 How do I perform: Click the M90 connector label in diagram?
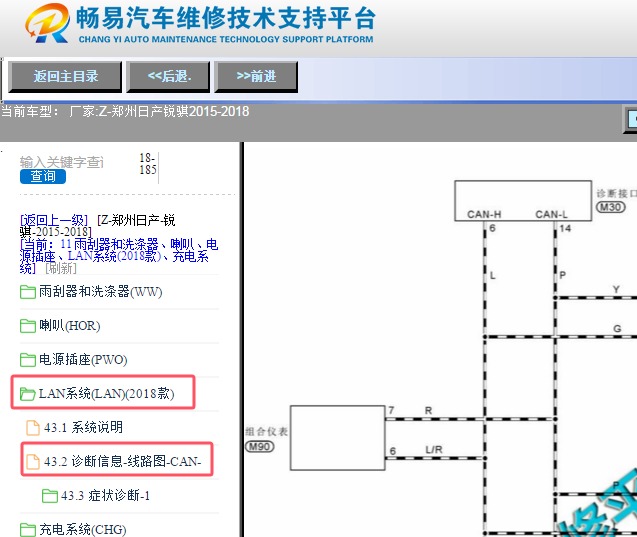tap(260, 447)
